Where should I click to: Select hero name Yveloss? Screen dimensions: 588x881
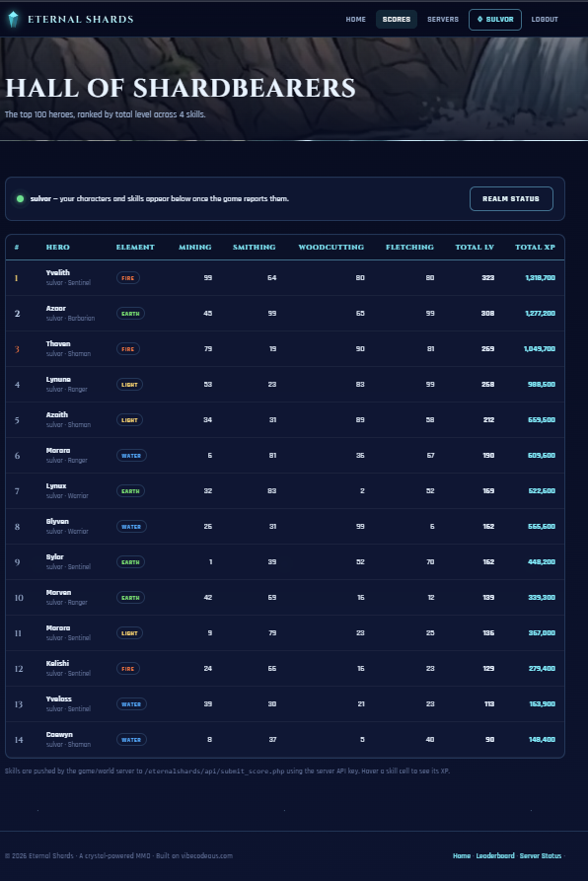click(x=59, y=698)
